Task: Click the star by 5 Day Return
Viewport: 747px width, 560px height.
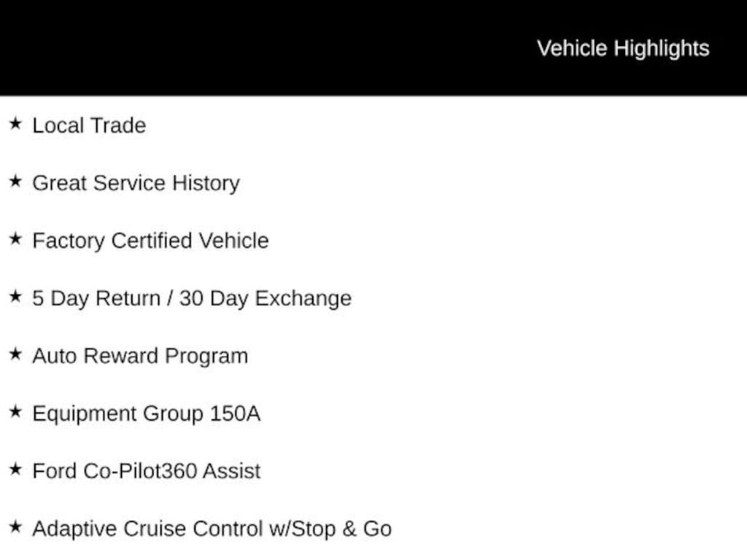Action: point(15,297)
